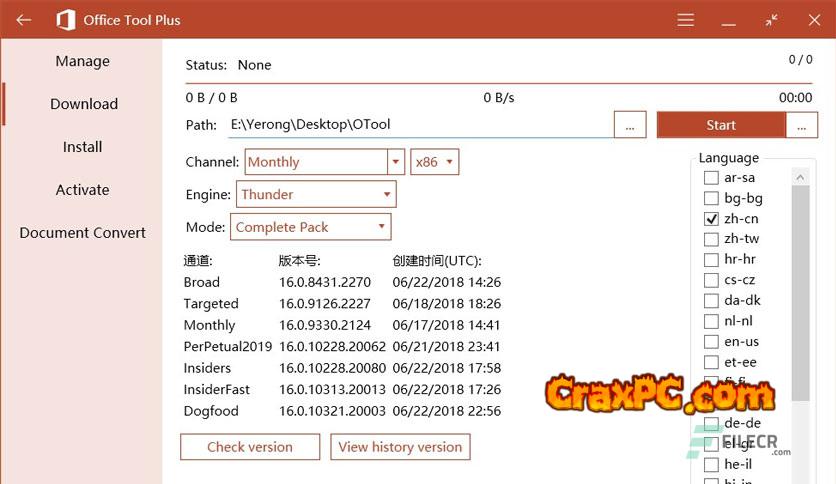Enable the cs-cz language checkbox

tap(711, 280)
